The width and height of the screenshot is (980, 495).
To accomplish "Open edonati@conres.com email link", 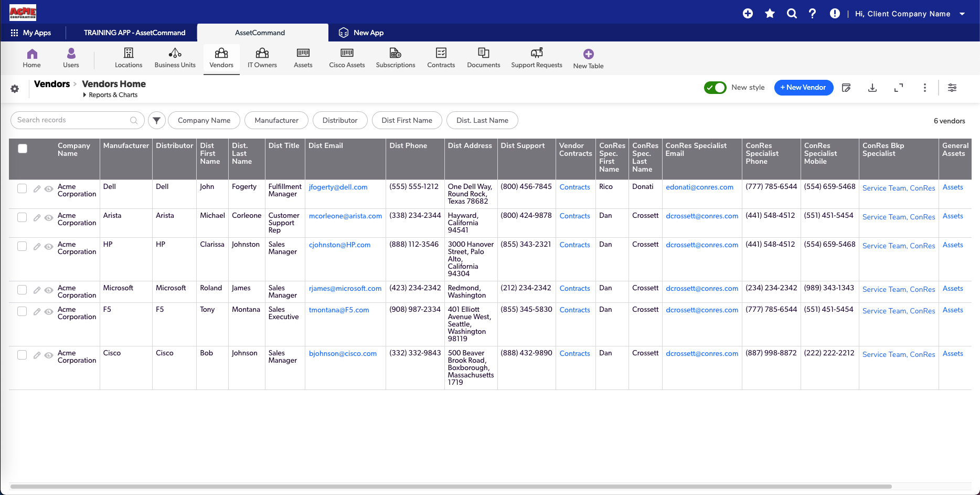I will (699, 187).
